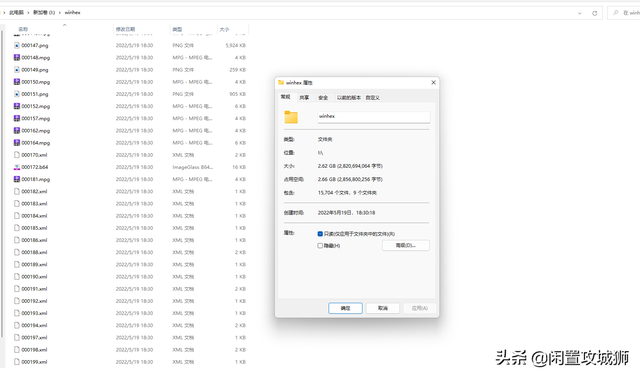This screenshot has height=377, width=640.
Task: Click the 确定 button
Action: coord(345,308)
